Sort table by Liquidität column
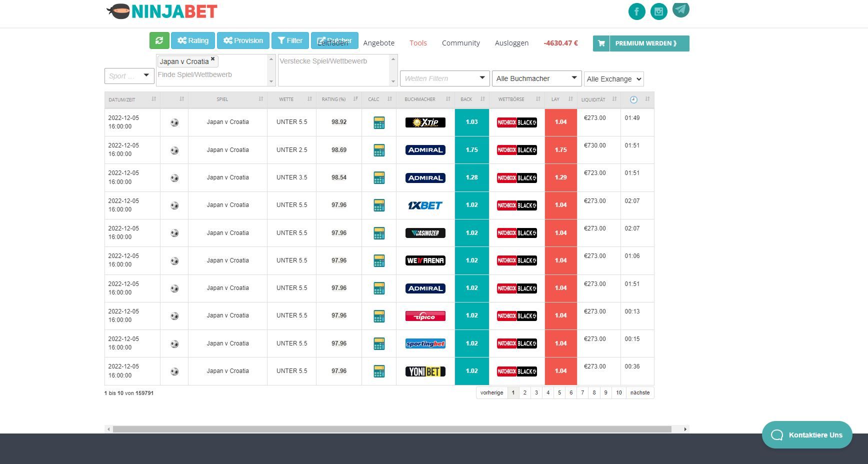This screenshot has height=464, width=868. tap(598, 99)
